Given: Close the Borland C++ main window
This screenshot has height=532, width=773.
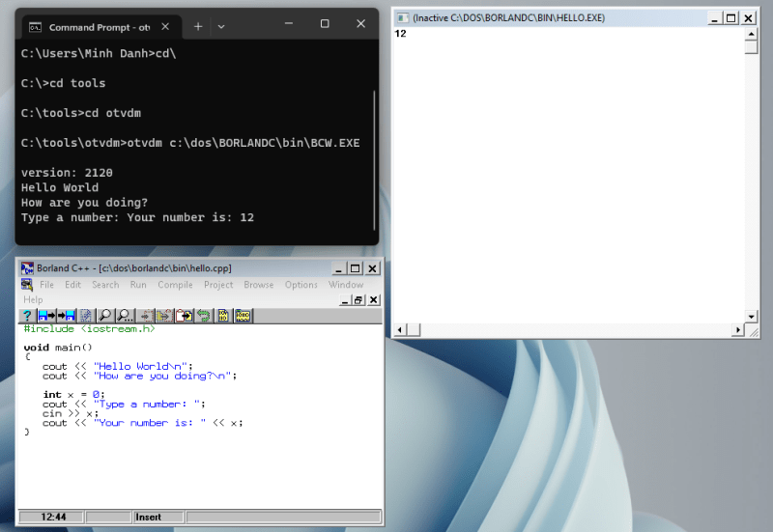Looking at the screenshot, I should coord(373,268).
